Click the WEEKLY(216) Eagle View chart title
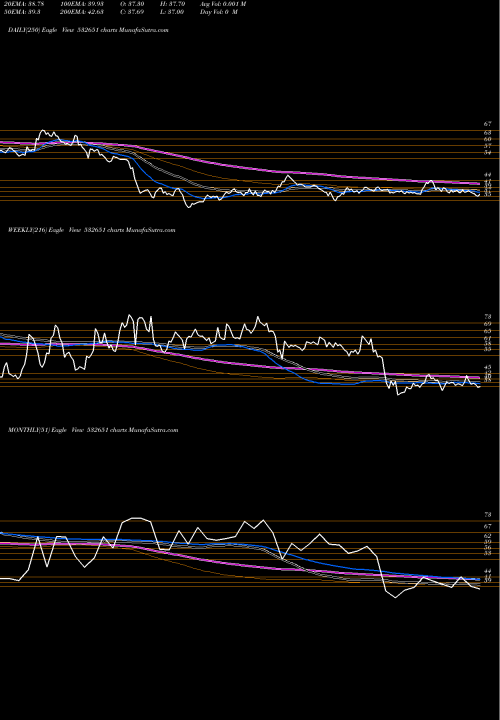The height and width of the screenshot is (720, 500). [x=91, y=230]
